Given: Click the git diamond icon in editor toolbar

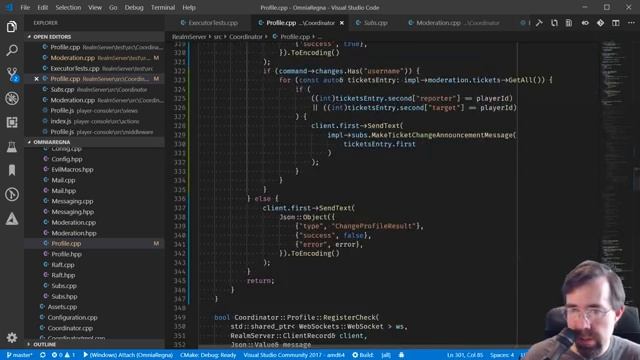Looking at the screenshot, I should (x=600, y=23).
